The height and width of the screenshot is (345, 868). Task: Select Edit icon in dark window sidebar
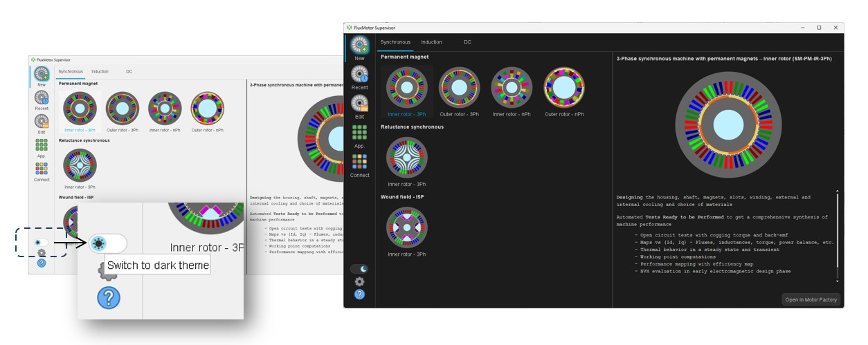pyautogui.click(x=359, y=104)
